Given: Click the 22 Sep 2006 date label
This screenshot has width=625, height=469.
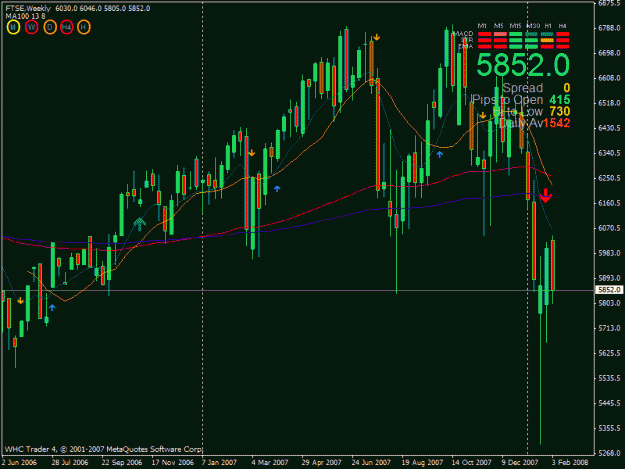Looking at the screenshot, I should coord(122,462).
